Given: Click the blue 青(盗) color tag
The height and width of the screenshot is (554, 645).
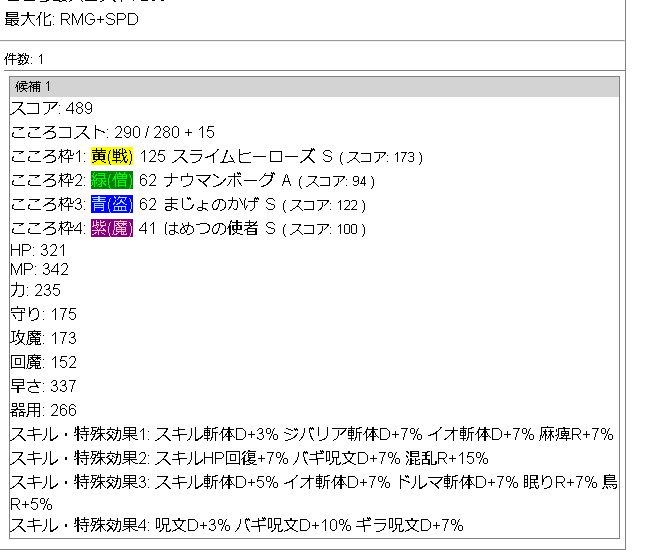Looking at the screenshot, I should [112, 204].
